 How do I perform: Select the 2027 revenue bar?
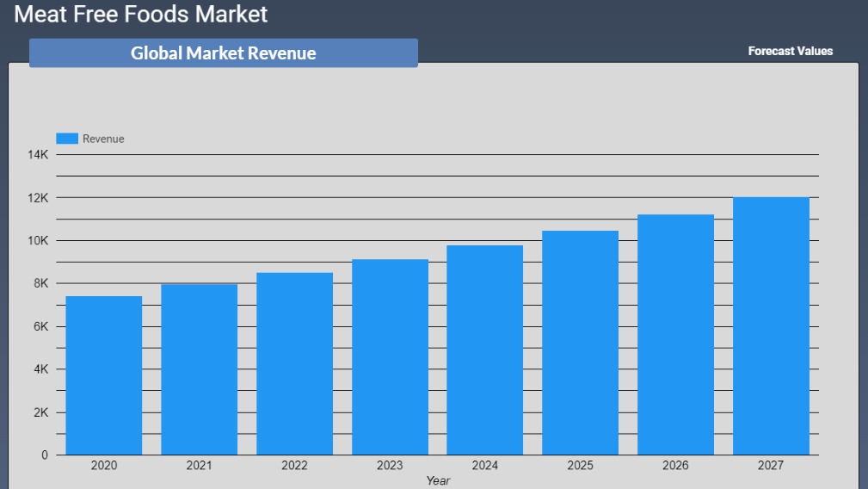pyautogui.click(x=771, y=326)
